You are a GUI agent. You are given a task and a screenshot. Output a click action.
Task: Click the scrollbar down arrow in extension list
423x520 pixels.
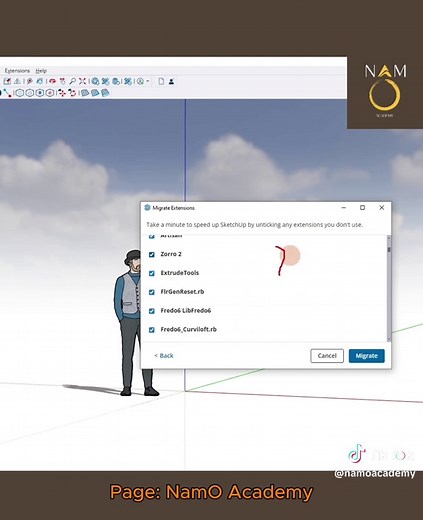click(x=389, y=339)
